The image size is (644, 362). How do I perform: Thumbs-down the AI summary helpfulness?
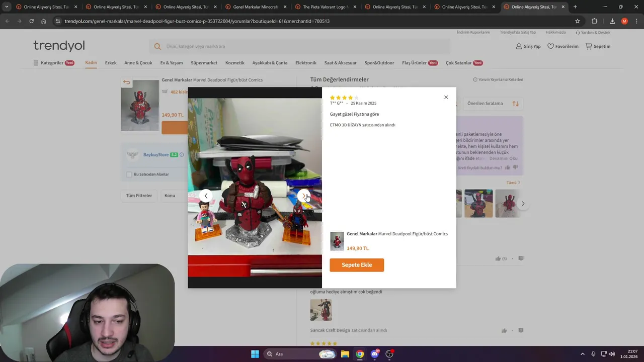[515, 167]
